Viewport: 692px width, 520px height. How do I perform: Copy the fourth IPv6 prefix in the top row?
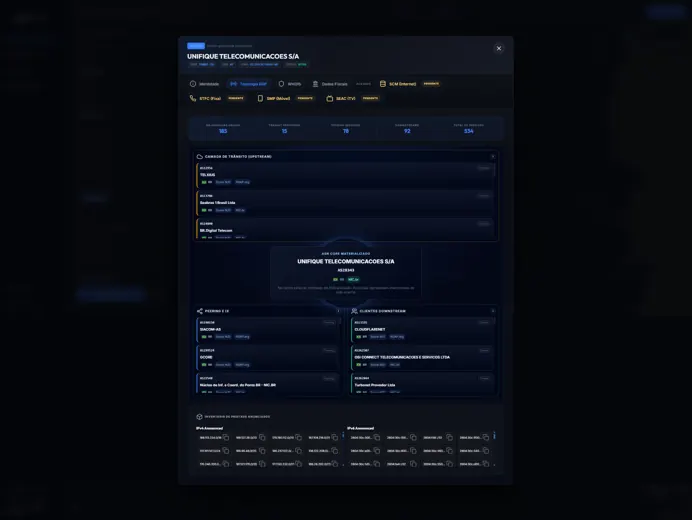(485, 437)
